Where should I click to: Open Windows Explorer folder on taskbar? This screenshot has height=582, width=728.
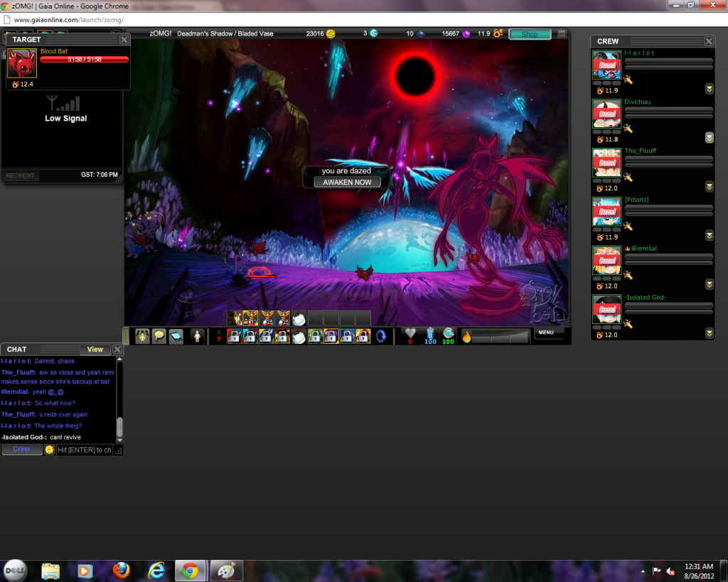50,571
